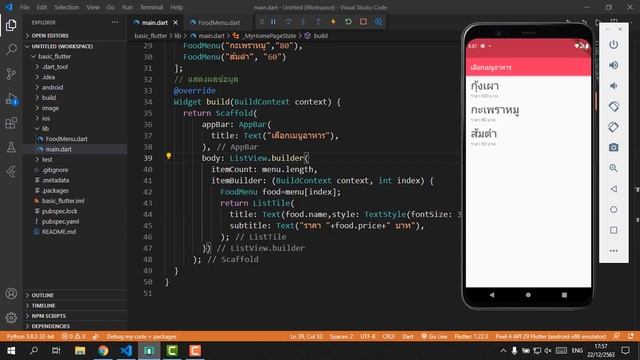Open the Extensions view
This screenshot has width=640, height=360.
[x=11, y=123]
